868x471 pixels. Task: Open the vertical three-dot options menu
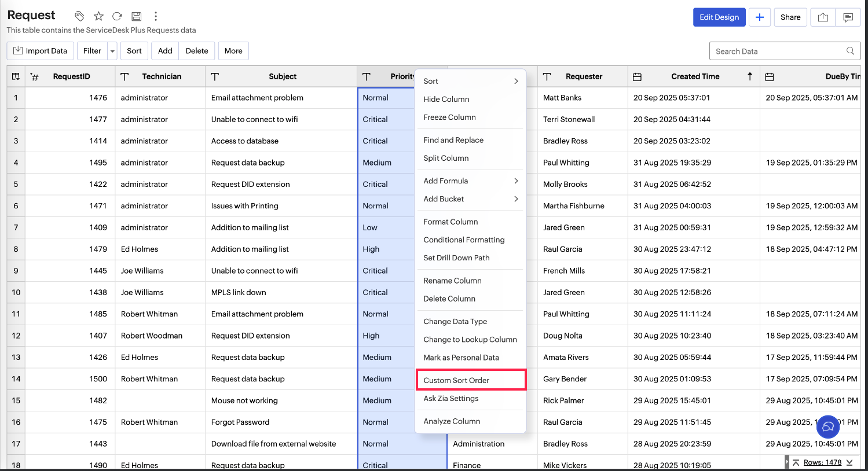tap(155, 16)
